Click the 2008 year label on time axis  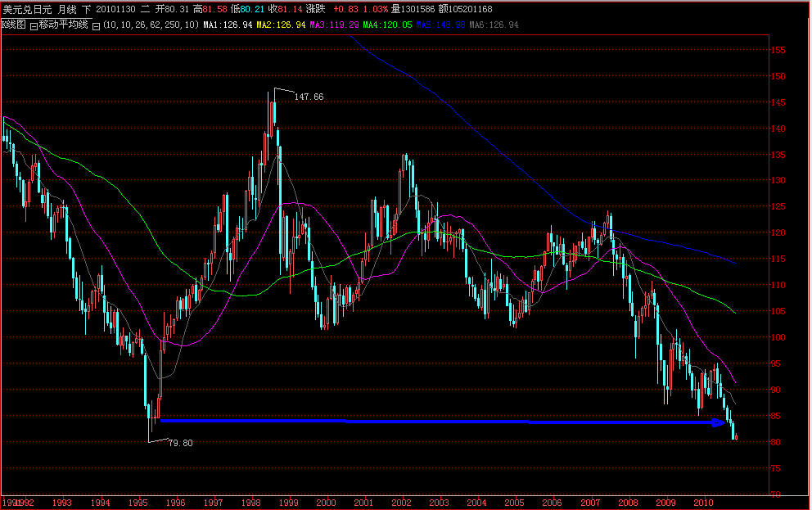[x=628, y=503]
